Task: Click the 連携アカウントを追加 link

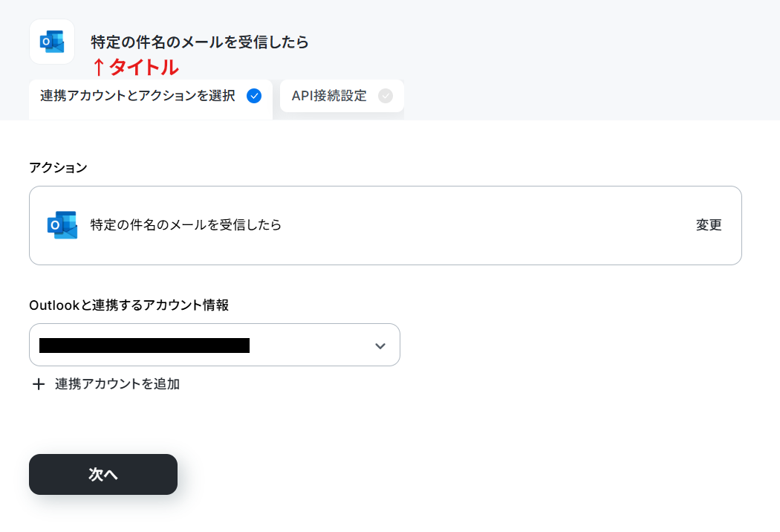Action: (x=117, y=384)
